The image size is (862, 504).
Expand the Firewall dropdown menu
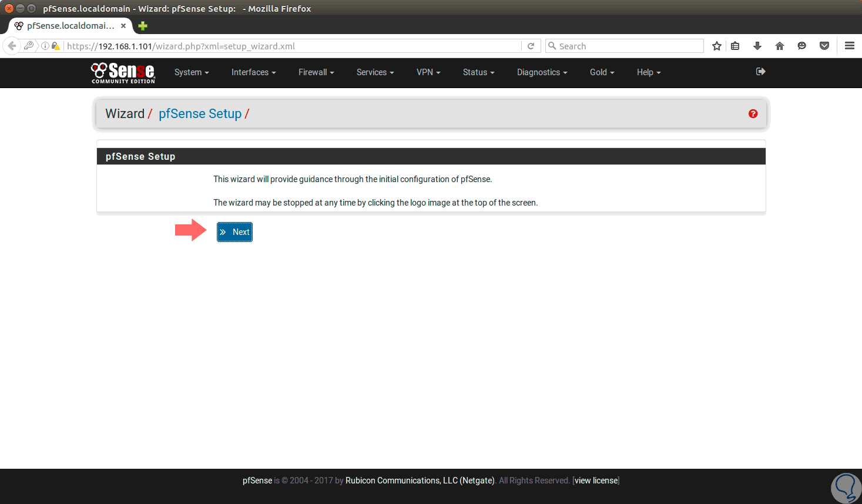click(316, 72)
